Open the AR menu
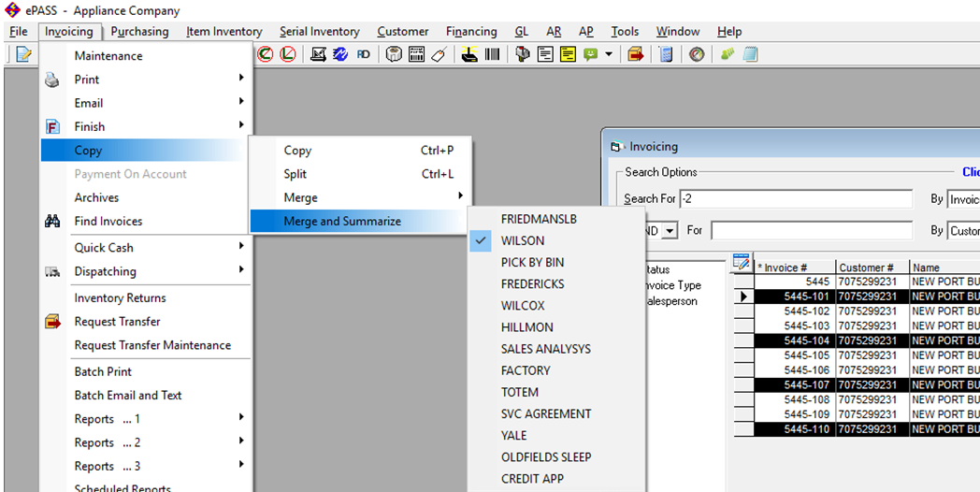 click(x=554, y=31)
